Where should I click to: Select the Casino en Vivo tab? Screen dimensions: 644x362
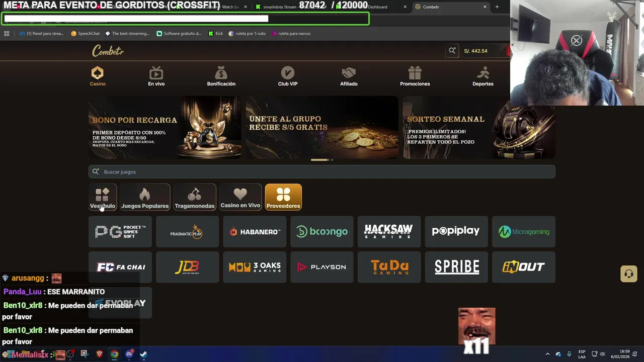(240, 197)
